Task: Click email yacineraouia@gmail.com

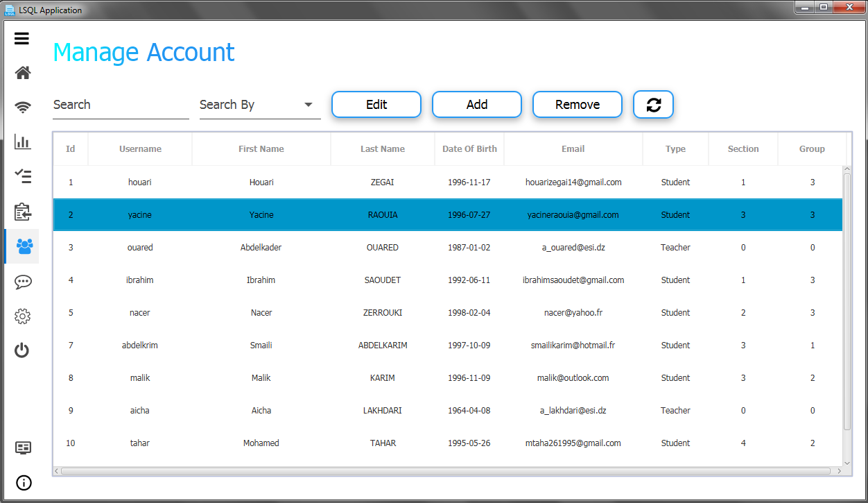Action: tap(573, 215)
